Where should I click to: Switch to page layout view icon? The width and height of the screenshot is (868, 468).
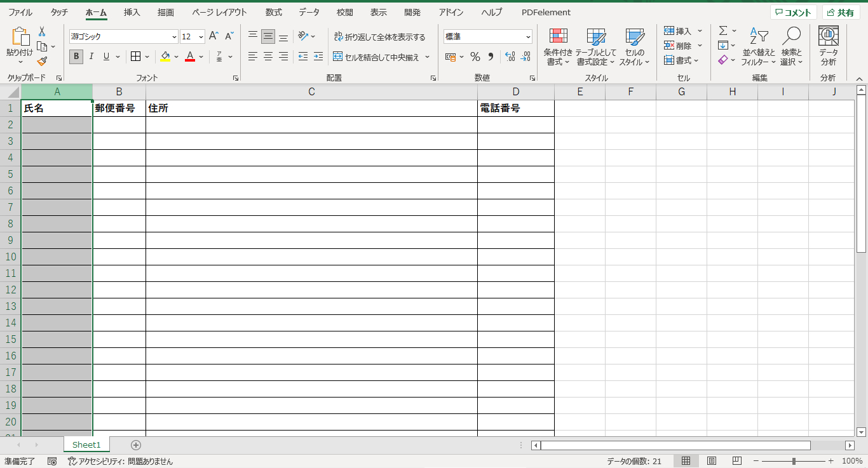pyautogui.click(x=712, y=461)
